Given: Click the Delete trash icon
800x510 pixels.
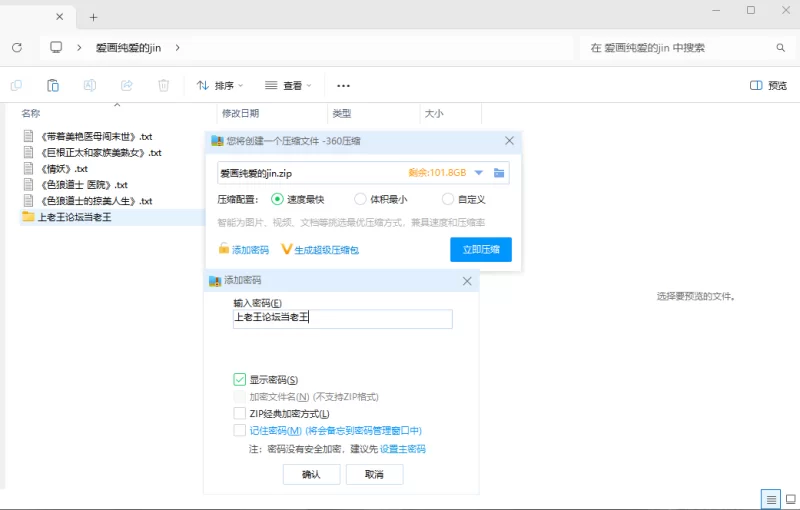Looking at the screenshot, I should tap(163, 85).
